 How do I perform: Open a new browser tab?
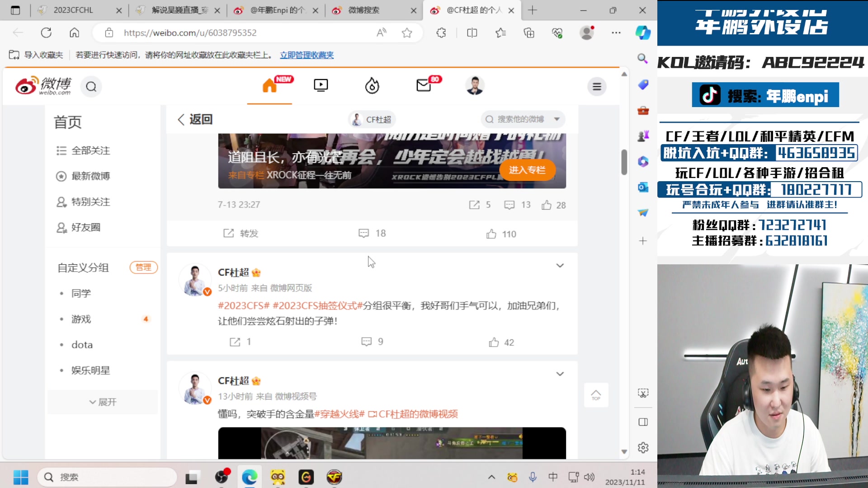pos(533,10)
